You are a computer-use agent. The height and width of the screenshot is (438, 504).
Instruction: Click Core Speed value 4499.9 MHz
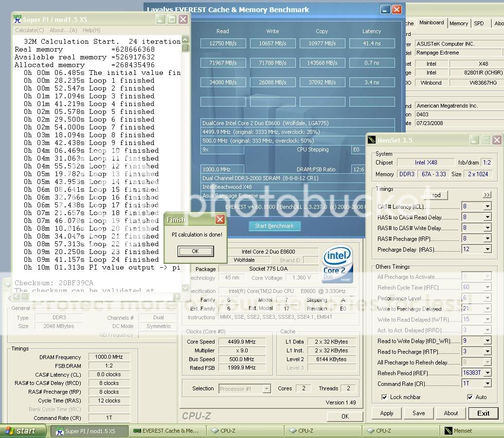pos(242,342)
